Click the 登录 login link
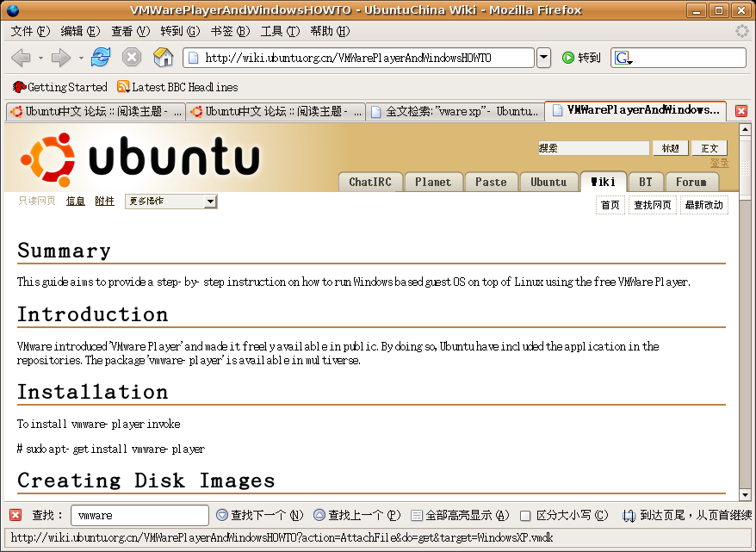 719,163
